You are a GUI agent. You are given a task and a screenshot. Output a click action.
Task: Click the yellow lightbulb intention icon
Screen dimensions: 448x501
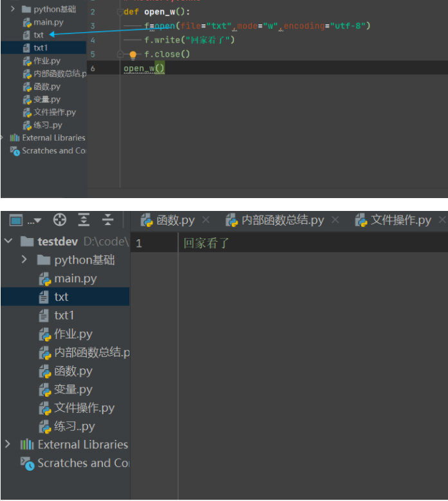click(x=133, y=55)
